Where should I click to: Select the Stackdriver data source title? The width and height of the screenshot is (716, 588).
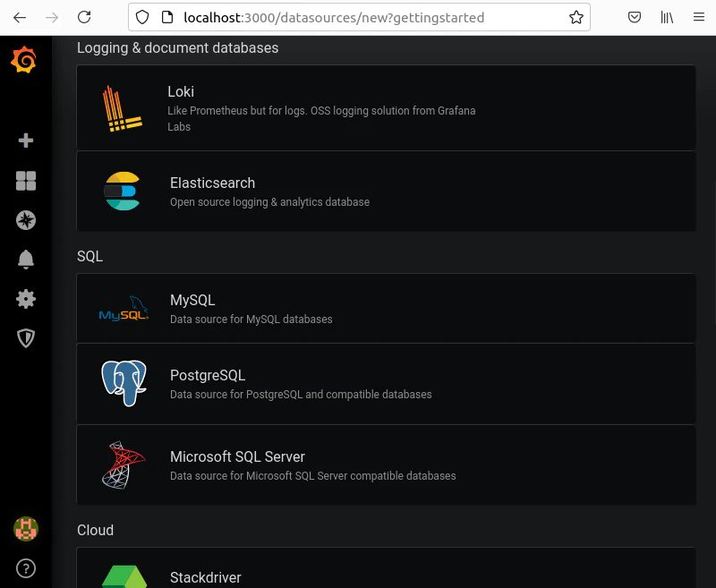206,577
